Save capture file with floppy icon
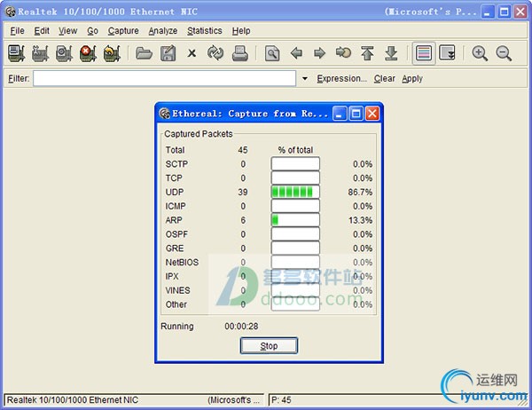 click(168, 53)
